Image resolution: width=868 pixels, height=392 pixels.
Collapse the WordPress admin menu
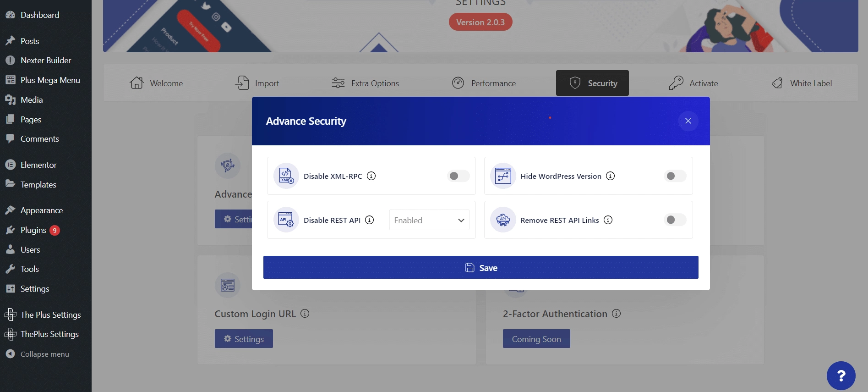click(44, 354)
